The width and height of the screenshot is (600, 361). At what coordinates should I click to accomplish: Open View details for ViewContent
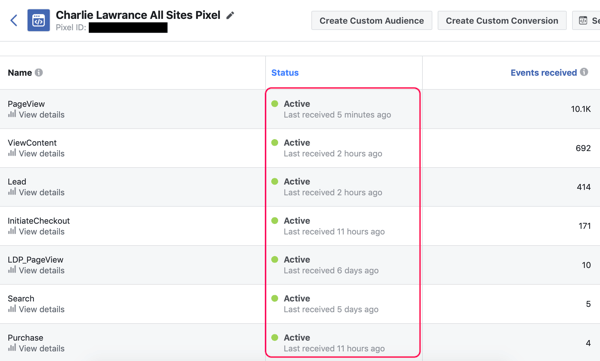42,154
